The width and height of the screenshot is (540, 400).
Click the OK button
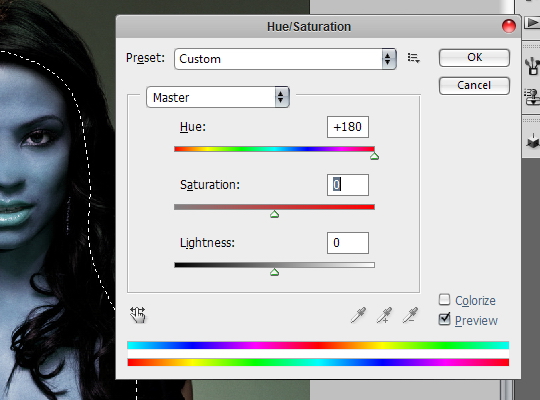pos(474,58)
